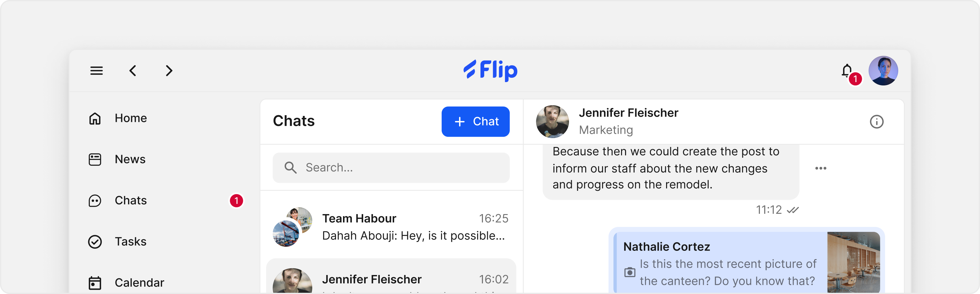Open the hamburger menu icon
Image resolution: width=980 pixels, height=294 pixels.
96,71
